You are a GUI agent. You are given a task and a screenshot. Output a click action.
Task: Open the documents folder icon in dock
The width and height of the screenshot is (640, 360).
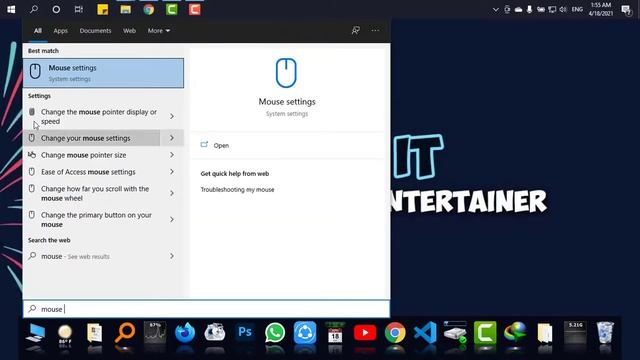pos(95,333)
